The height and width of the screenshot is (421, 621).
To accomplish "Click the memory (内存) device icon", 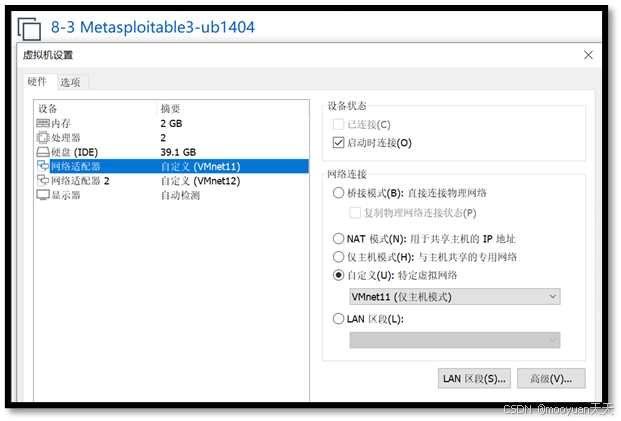I will click(x=43, y=123).
